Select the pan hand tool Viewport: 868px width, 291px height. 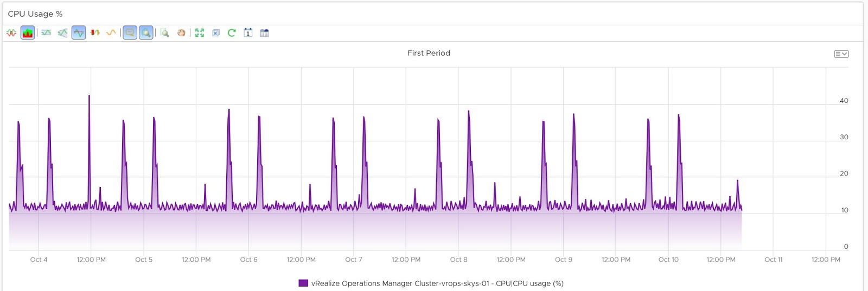[181, 33]
